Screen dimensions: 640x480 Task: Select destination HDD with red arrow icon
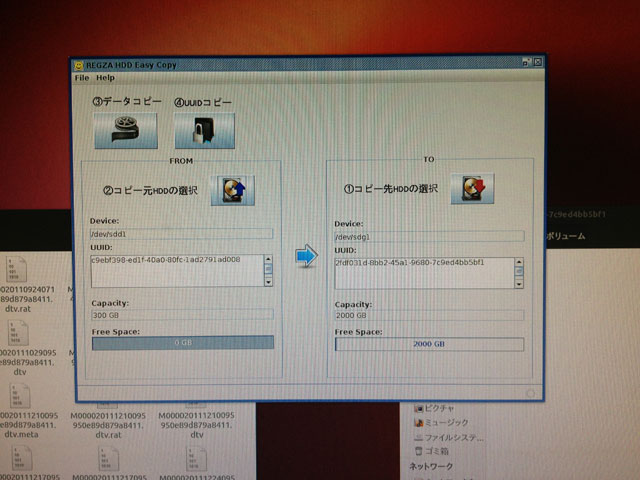click(x=472, y=189)
